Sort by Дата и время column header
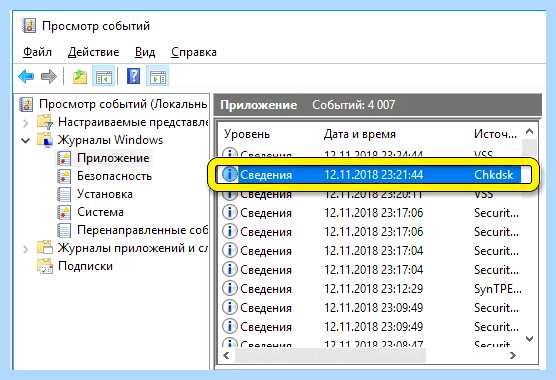Viewport: 556px width, 380px height. pos(360,134)
